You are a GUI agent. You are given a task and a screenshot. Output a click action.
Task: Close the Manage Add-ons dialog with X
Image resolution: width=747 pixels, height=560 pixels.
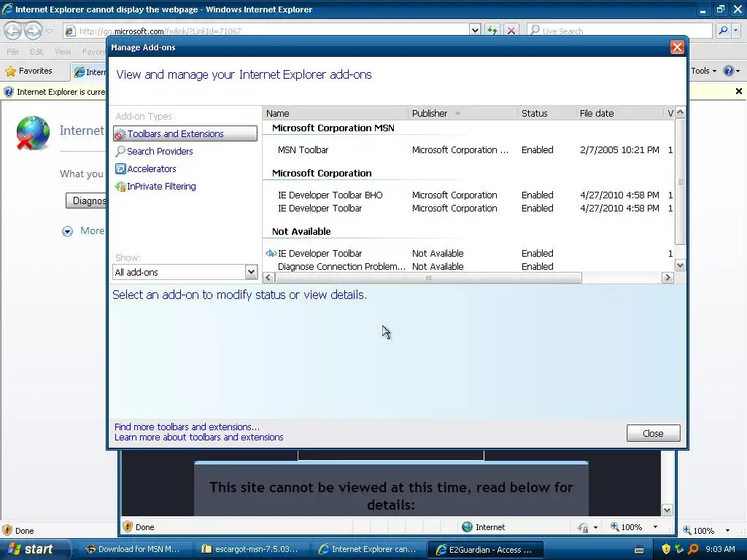[x=677, y=47]
